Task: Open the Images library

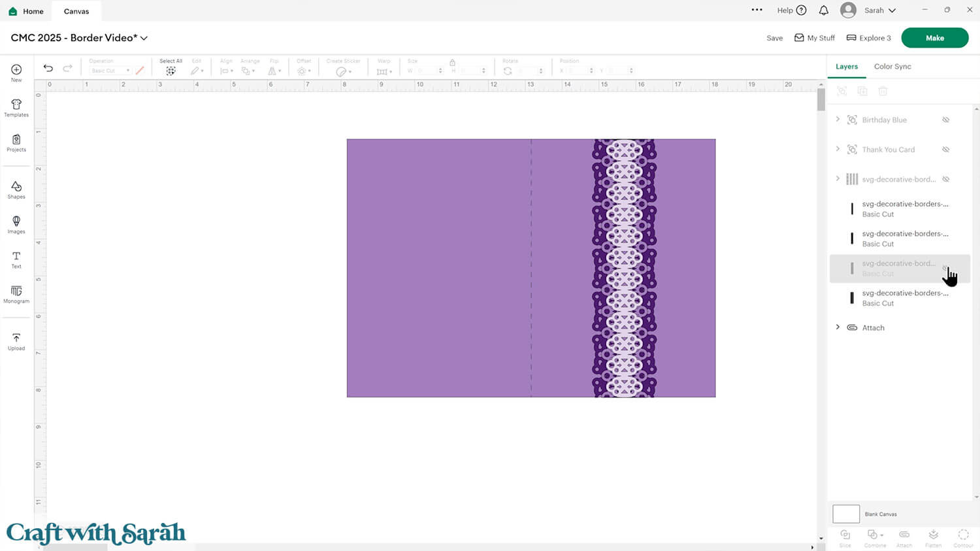Action: click(16, 224)
